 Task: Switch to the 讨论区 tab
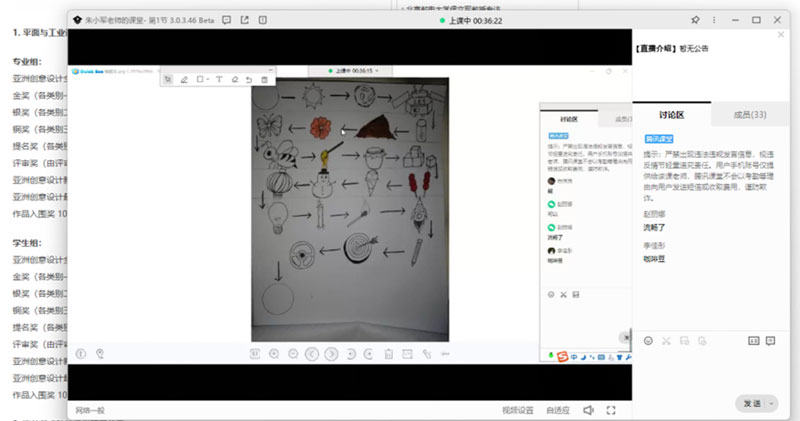point(671,116)
